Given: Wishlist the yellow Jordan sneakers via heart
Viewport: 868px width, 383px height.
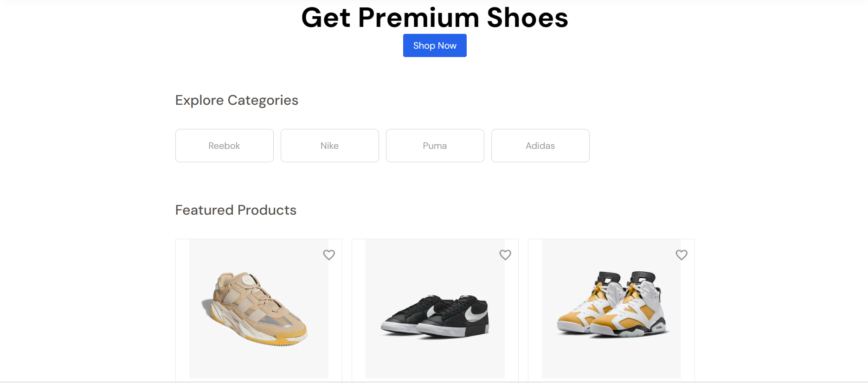Looking at the screenshot, I should [682, 255].
